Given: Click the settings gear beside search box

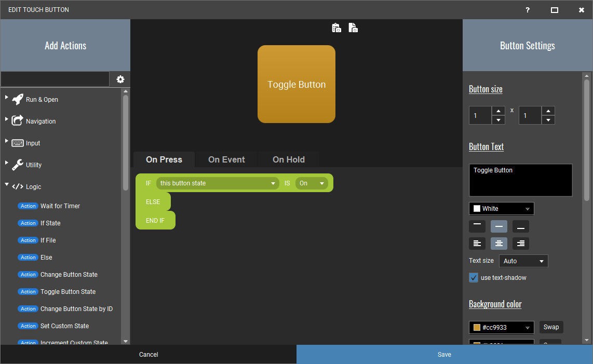Looking at the screenshot, I should coord(120,79).
